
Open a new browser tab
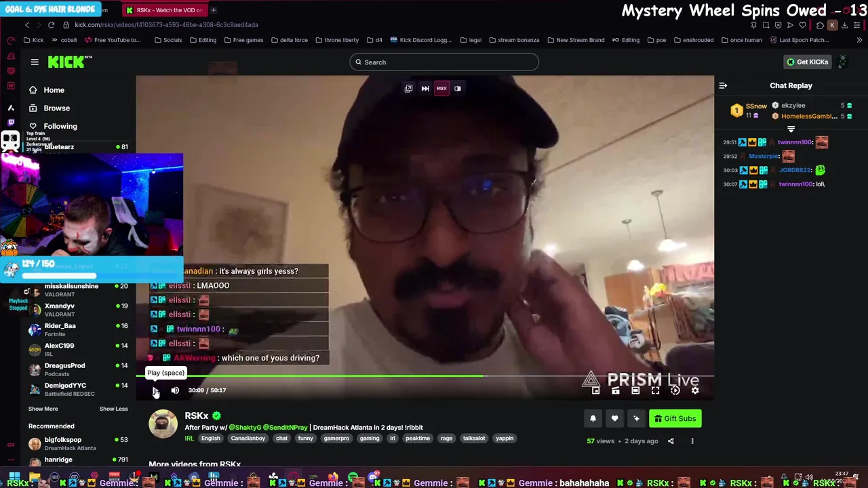[214, 10]
